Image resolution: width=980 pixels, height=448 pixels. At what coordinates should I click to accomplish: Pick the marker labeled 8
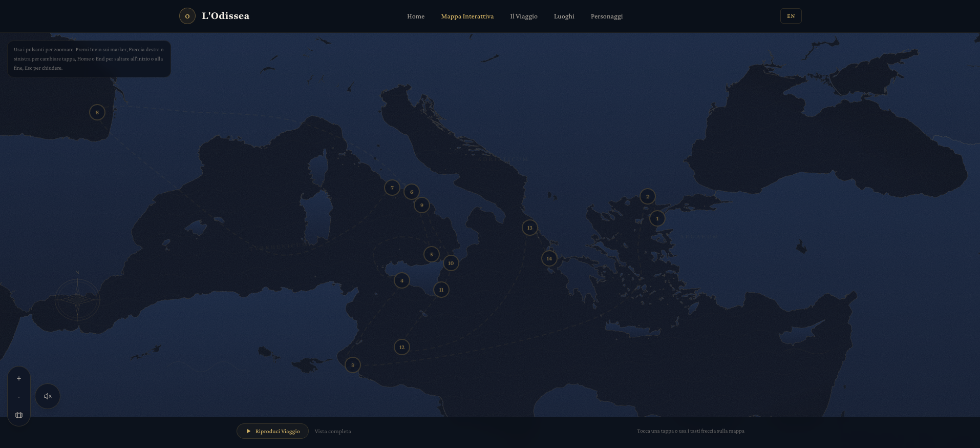[x=97, y=112]
